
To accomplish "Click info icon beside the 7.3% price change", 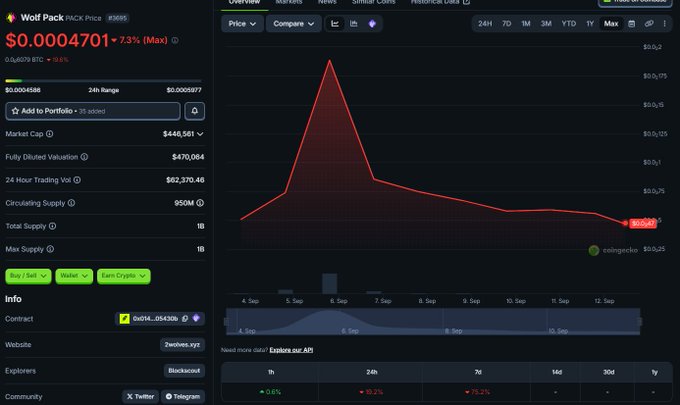I will 175,40.
